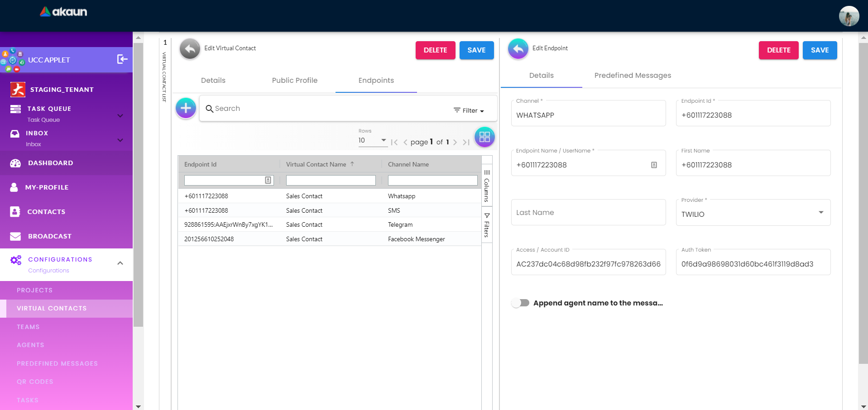Collapse the Configurations sidebar section
868x410 pixels.
[x=120, y=263]
